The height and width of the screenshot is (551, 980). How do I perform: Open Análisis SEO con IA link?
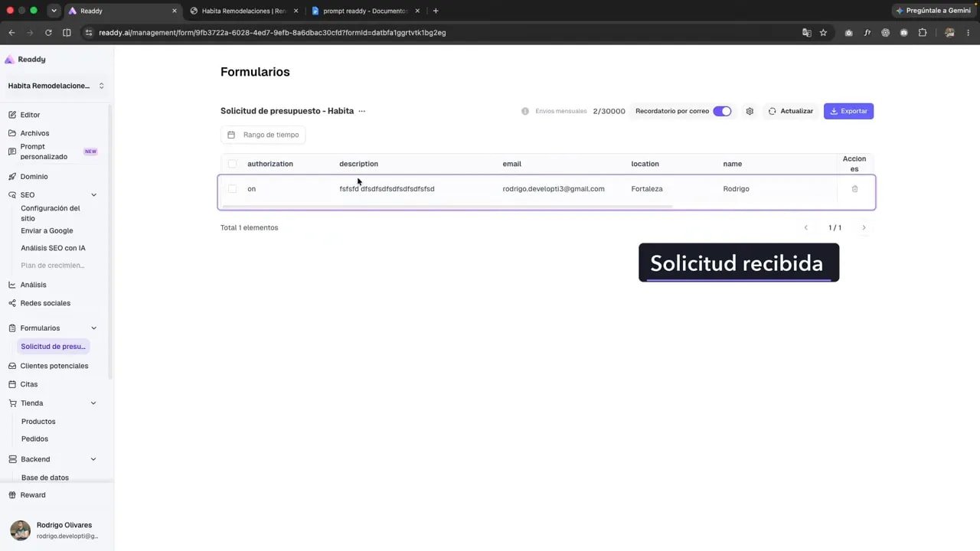coord(53,248)
